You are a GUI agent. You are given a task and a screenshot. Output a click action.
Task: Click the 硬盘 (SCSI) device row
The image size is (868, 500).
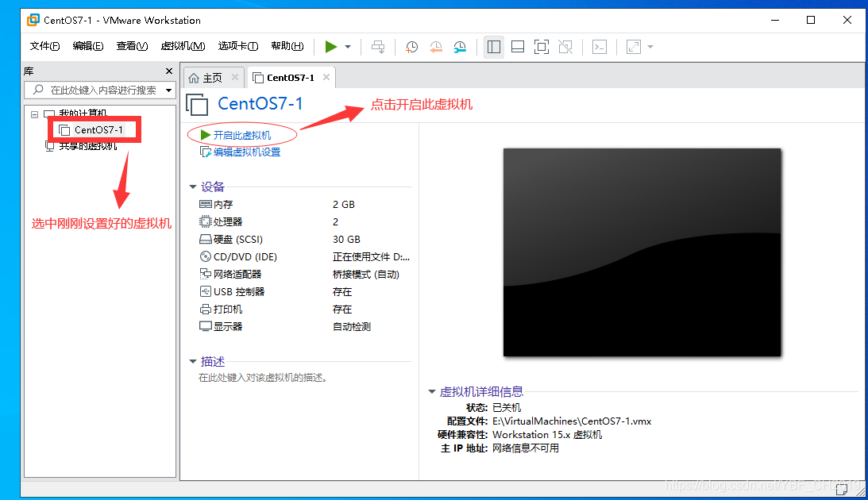pyautogui.click(x=304, y=240)
